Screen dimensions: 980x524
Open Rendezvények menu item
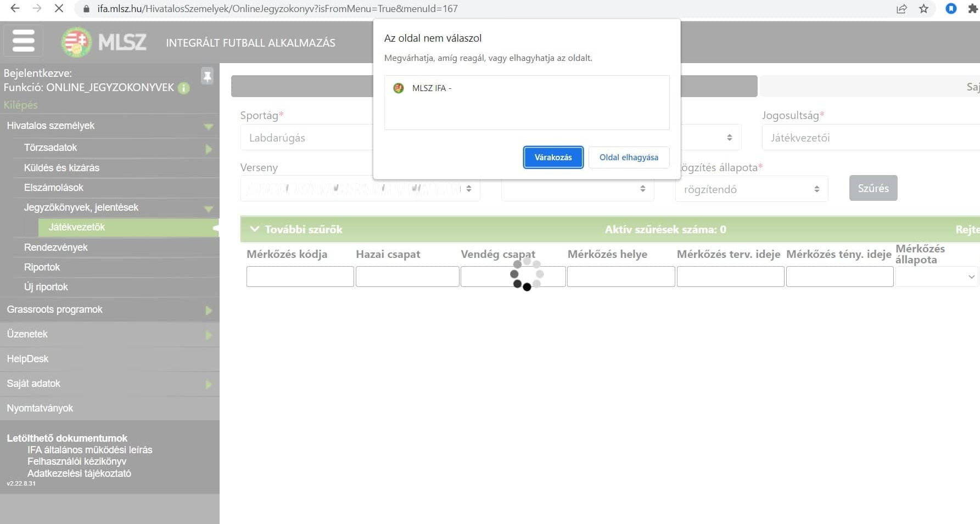55,247
